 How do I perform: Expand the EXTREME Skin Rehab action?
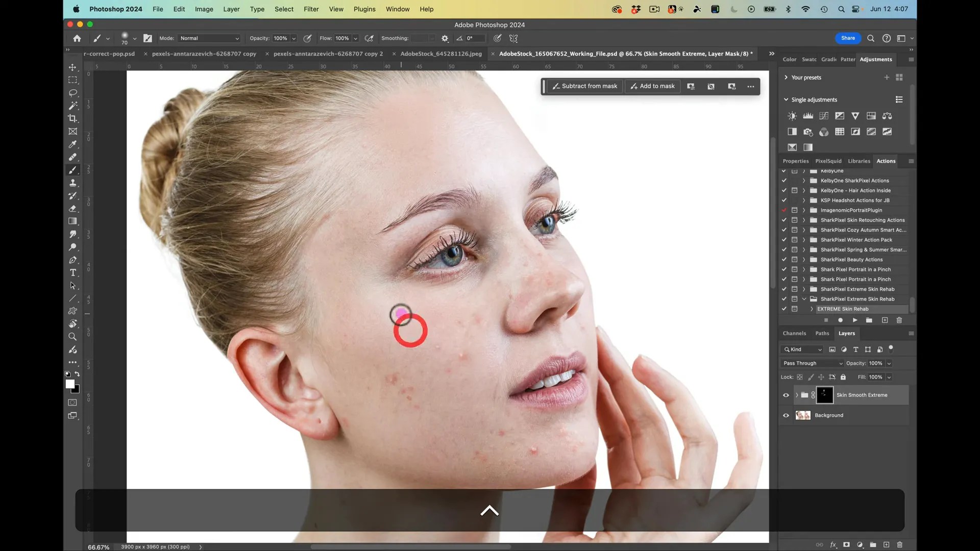[x=812, y=309]
